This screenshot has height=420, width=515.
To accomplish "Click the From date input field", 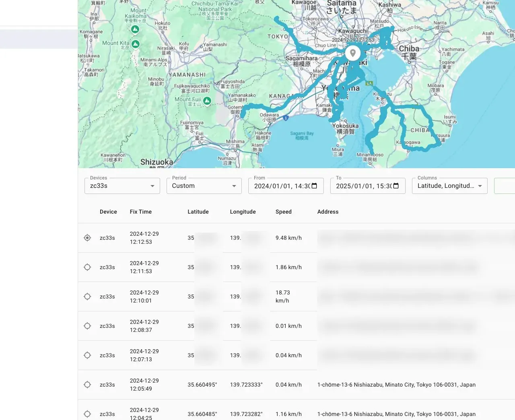I will (x=286, y=186).
